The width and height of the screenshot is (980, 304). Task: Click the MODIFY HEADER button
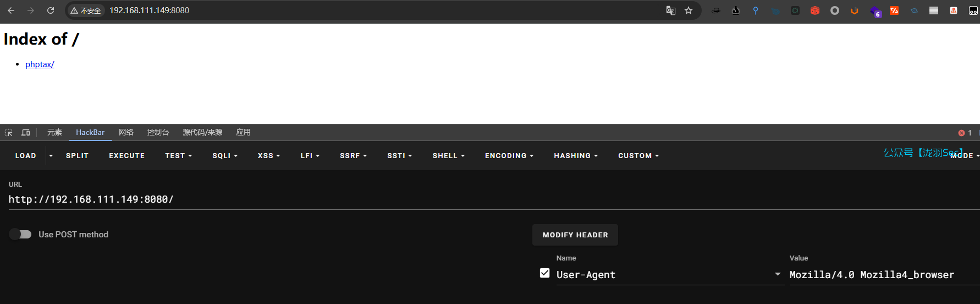(575, 235)
